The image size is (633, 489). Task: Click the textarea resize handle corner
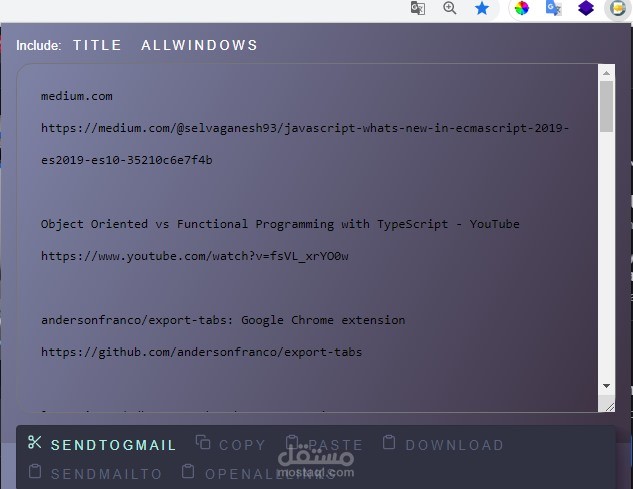[x=610, y=407]
